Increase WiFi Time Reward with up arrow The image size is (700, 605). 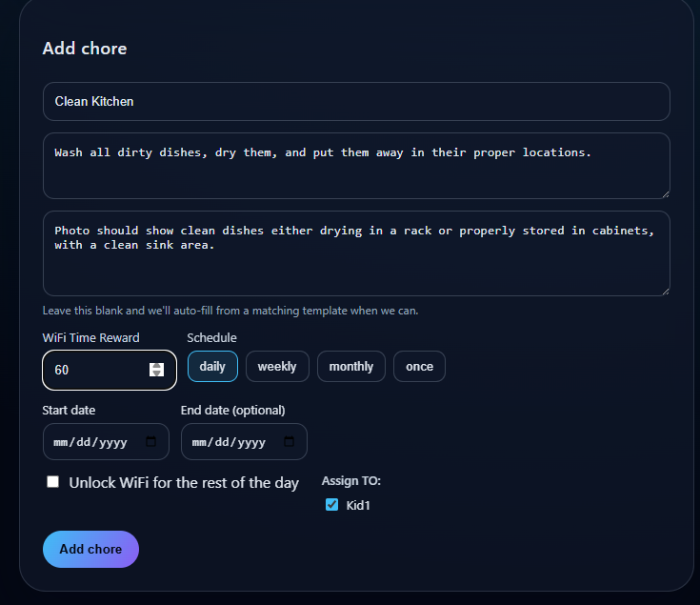[x=157, y=366]
